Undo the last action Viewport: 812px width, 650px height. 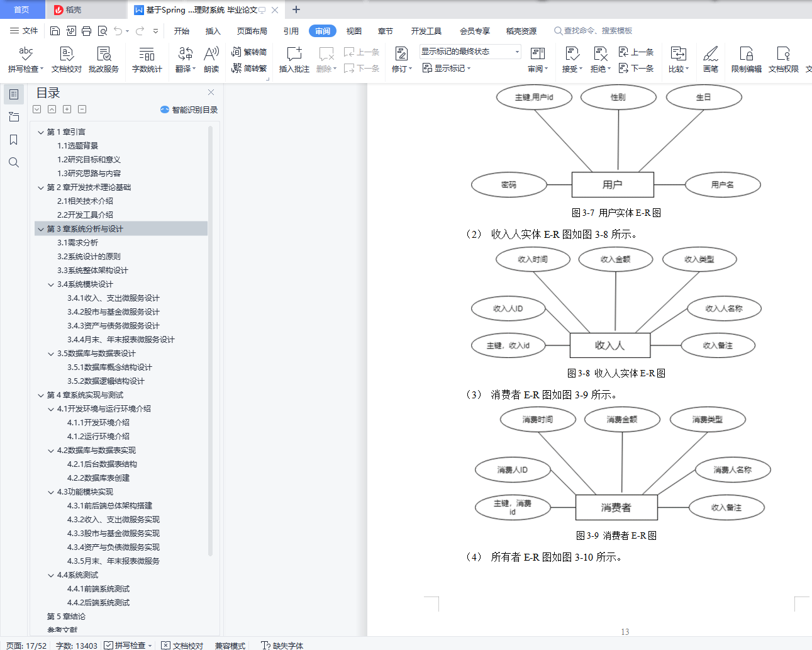[x=118, y=31]
